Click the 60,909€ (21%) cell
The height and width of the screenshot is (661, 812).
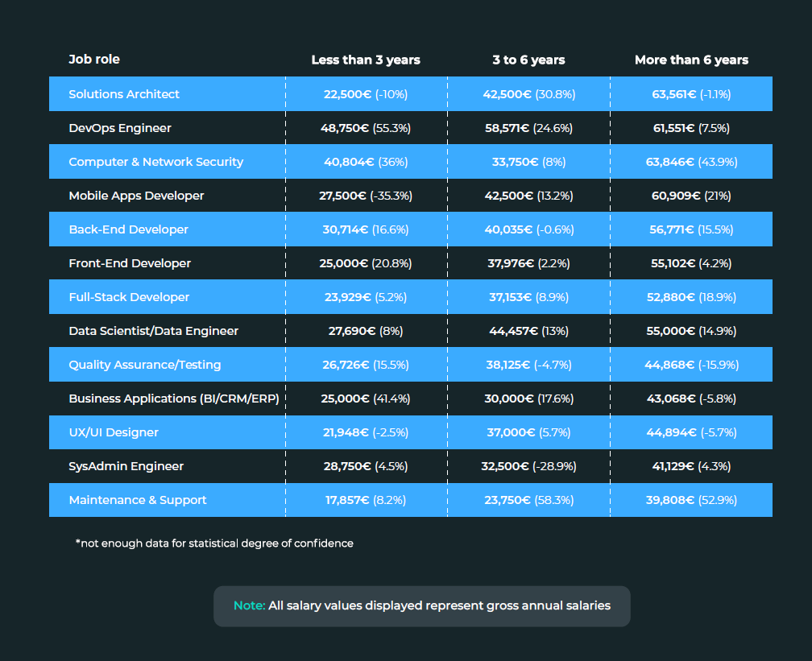pos(691,196)
